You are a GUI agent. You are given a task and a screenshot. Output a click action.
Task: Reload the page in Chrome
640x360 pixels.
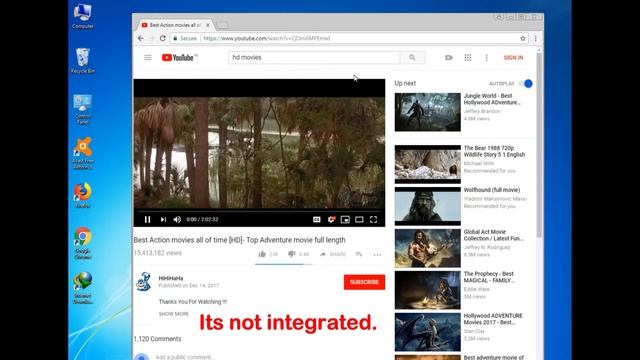(x=162, y=38)
